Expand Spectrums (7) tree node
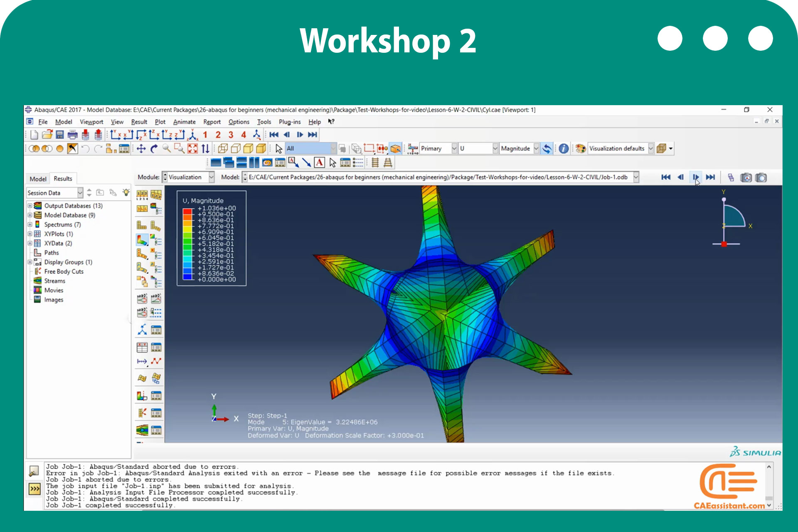The image size is (798, 532). pos(30,224)
